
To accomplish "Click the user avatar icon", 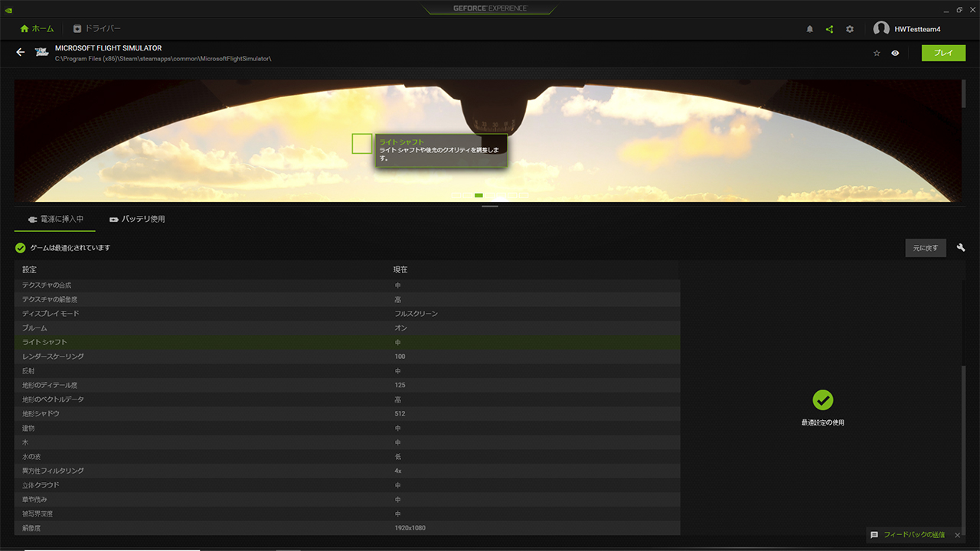I will 881,29.
